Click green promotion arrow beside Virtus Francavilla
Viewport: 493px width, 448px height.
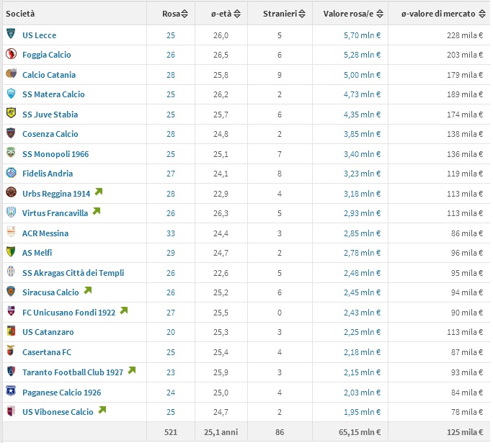tap(97, 212)
